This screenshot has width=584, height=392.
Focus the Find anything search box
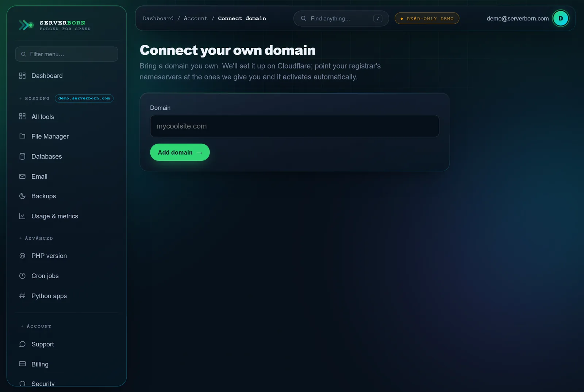click(x=341, y=18)
